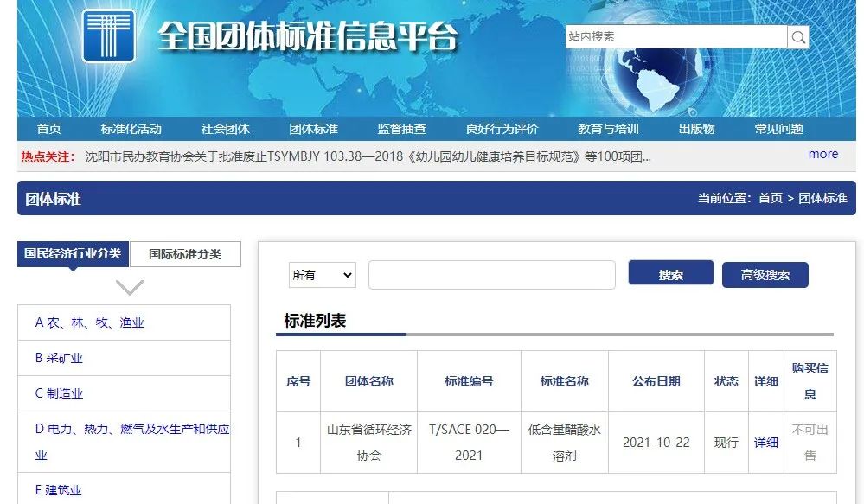Open 出版物 navigation item
The height and width of the screenshot is (504, 864).
tap(696, 129)
